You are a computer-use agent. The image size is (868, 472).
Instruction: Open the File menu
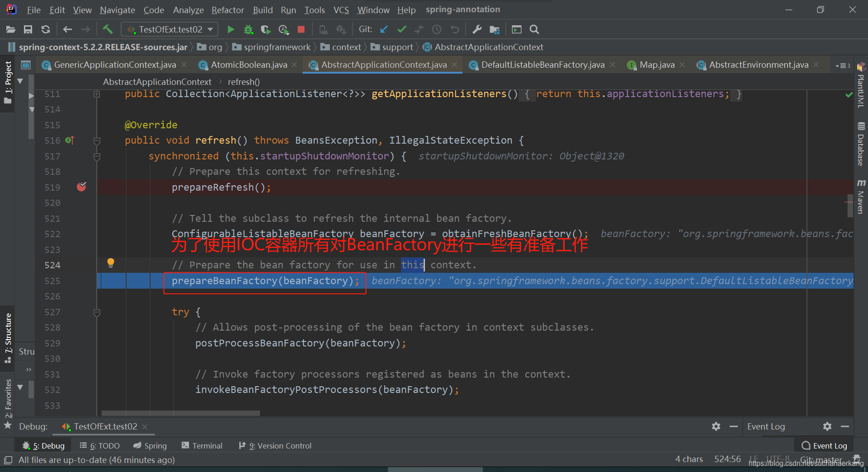click(x=33, y=9)
